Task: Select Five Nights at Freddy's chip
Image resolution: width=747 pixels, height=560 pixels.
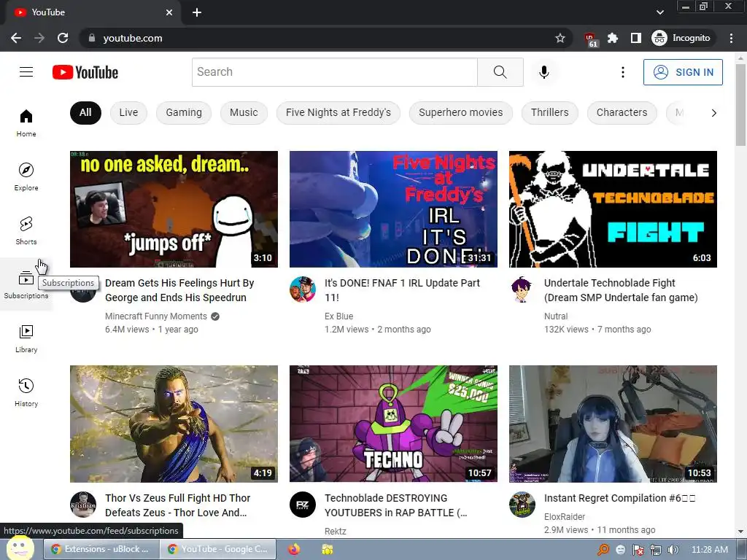Action: 338,113
